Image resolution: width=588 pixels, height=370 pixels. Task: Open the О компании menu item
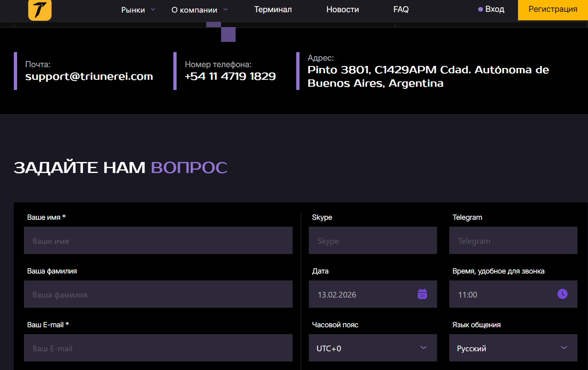194,10
